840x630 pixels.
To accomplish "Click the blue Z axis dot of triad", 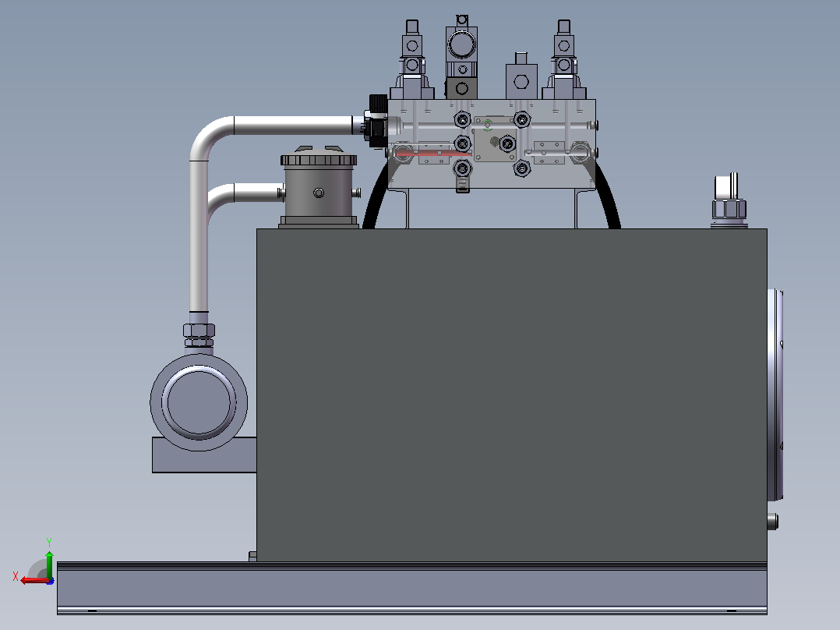I will [x=50, y=581].
